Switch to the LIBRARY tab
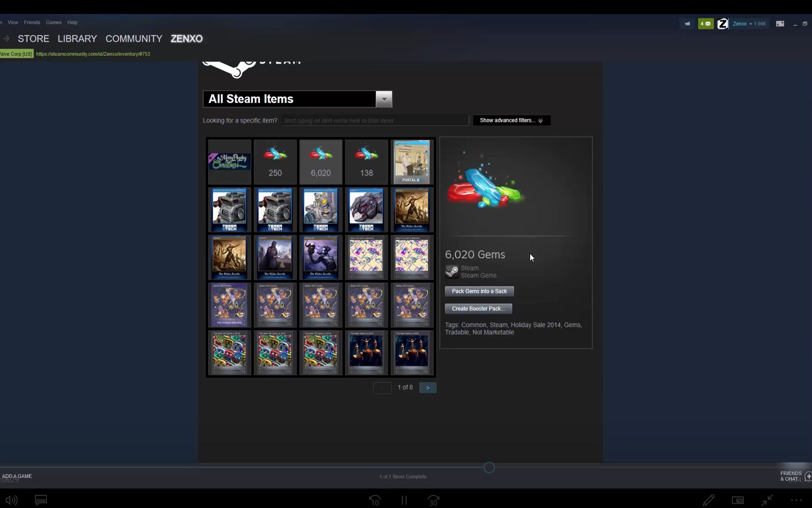Screen dimensions: 812x508 tap(77, 39)
